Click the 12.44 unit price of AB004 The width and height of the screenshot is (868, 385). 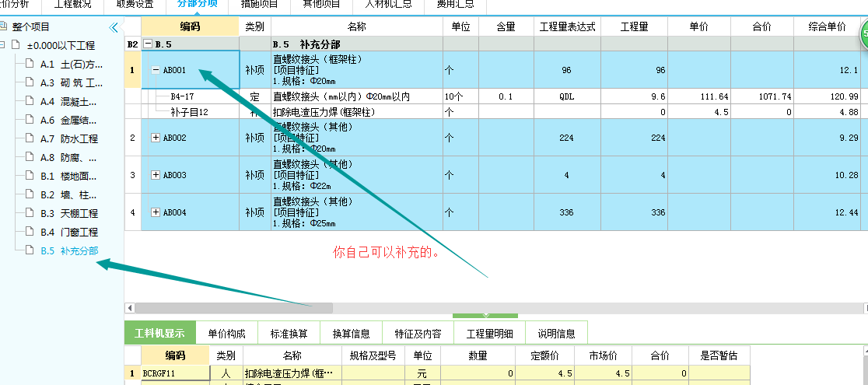(x=827, y=212)
